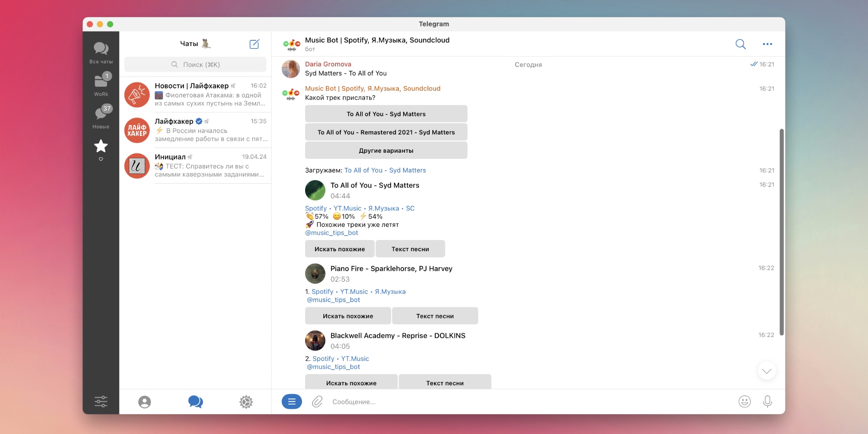Open Spotify link for Blackwell Academy
The height and width of the screenshot is (434, 868).
323,358
